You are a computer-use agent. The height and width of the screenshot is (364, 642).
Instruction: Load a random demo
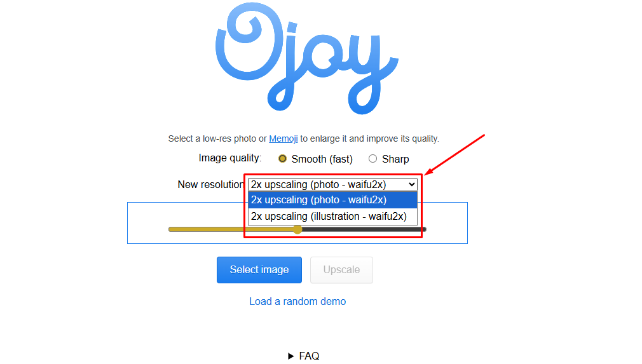click(297, 301)
